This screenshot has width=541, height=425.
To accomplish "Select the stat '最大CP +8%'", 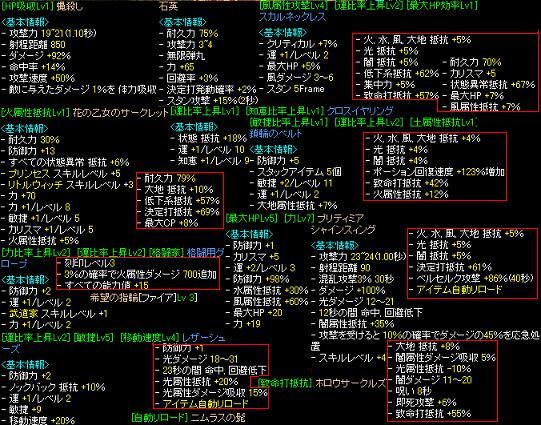I will (x=171, y=223).
